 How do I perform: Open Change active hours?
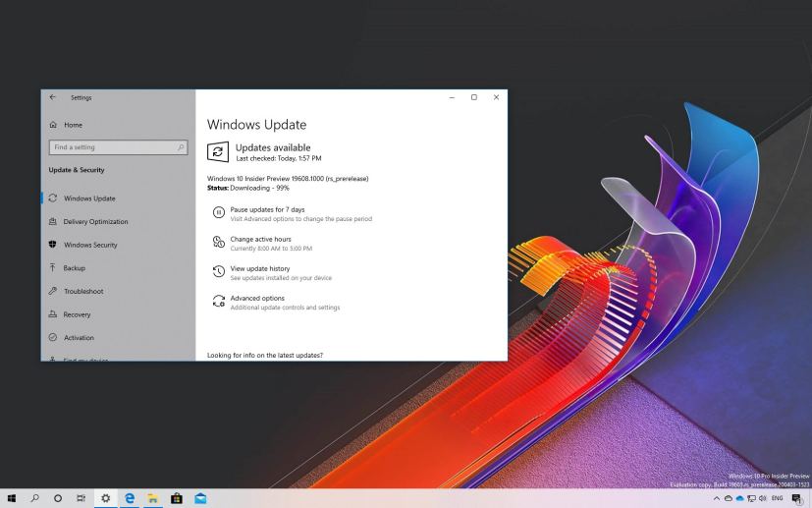[260, 239]
